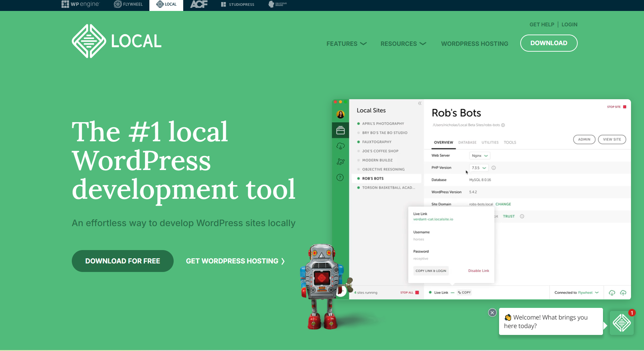The image size is (644, 351).
Task: Collapse the Local Sites panel chevrons
Action: (x=420, y=103)
